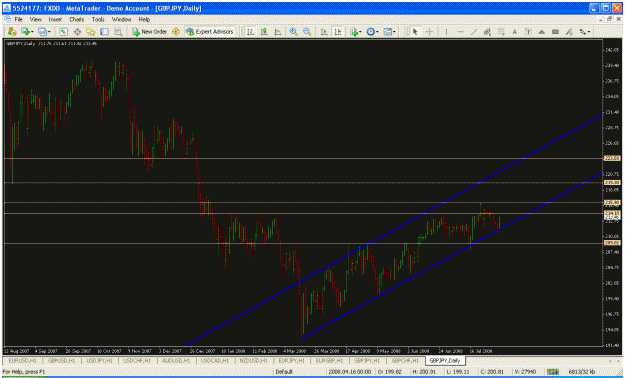Screen dimensions: 625x378
Task: Open the File menu
Action: (19, 19)
